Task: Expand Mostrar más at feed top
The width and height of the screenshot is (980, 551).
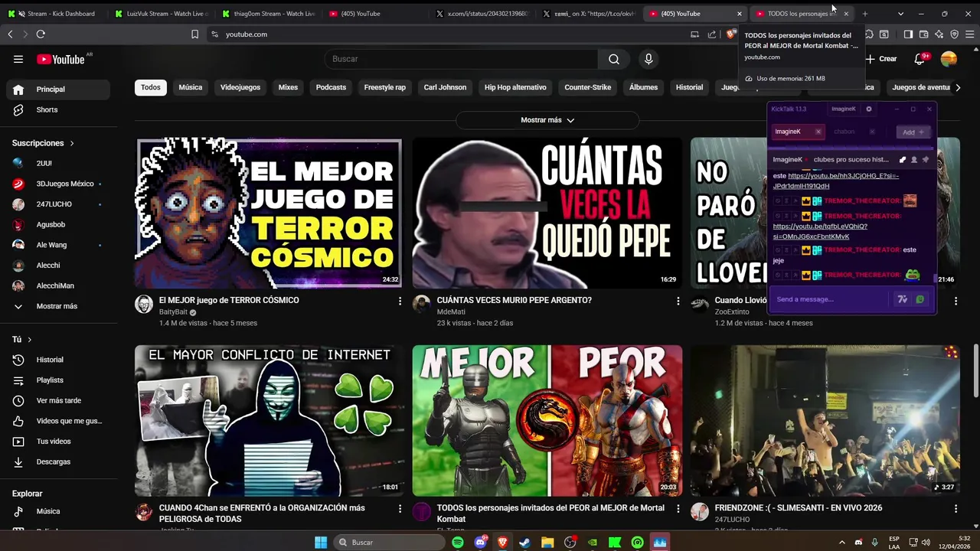Action: click(547, 120)
